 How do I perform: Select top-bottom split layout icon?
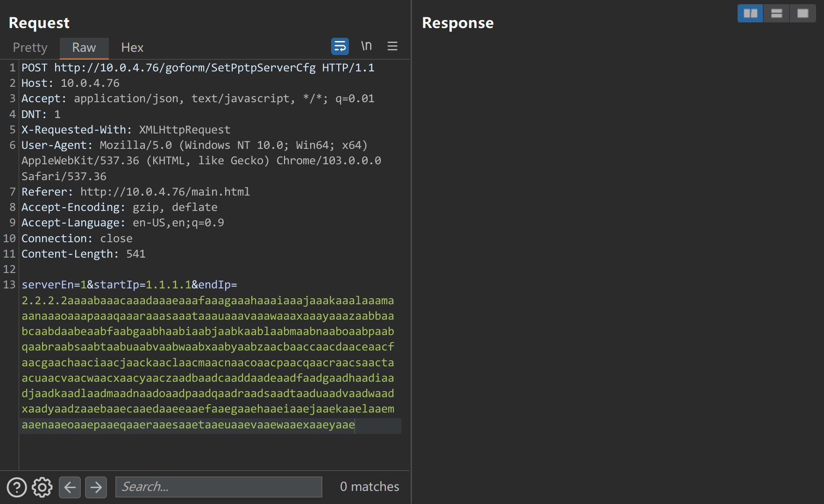[776, 14]
